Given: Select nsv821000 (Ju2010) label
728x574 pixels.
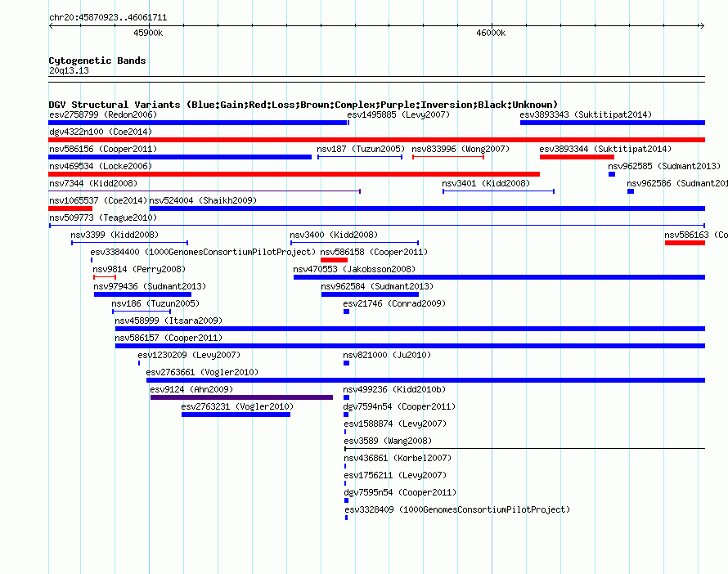Looking at the screenshot, I should pos(387,355).
